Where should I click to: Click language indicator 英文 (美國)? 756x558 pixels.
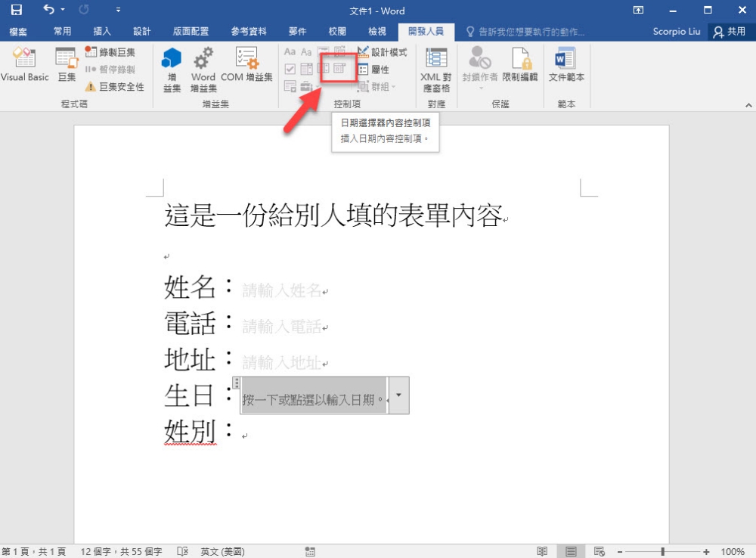coord(223,551)
